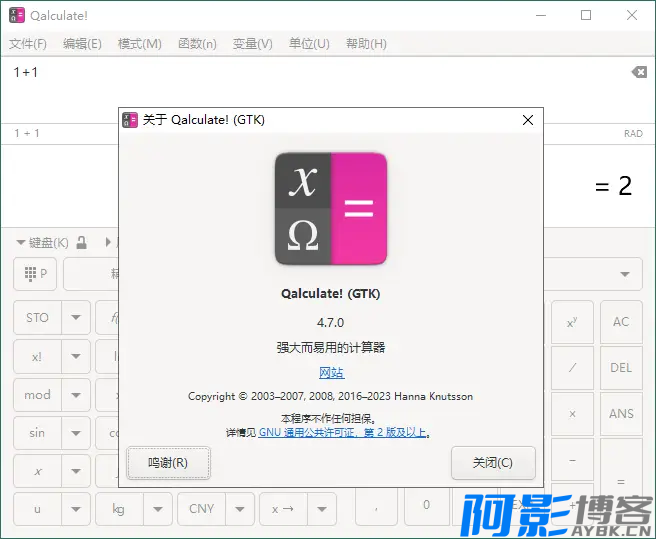Open the 变量(V) menu

pos(252,44)
